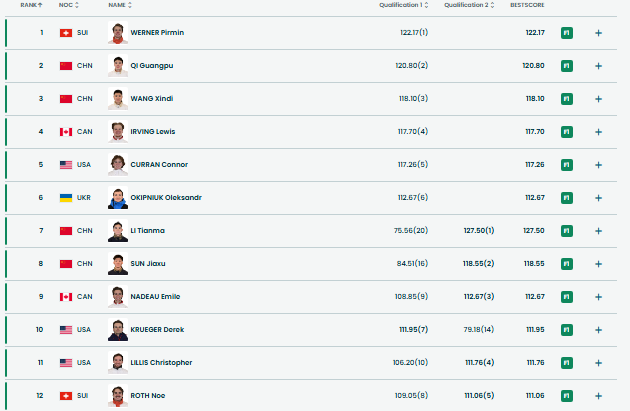Click green icon in OKIPNIUK Oleksandr row
630x411 pixels.
point(567,198)
